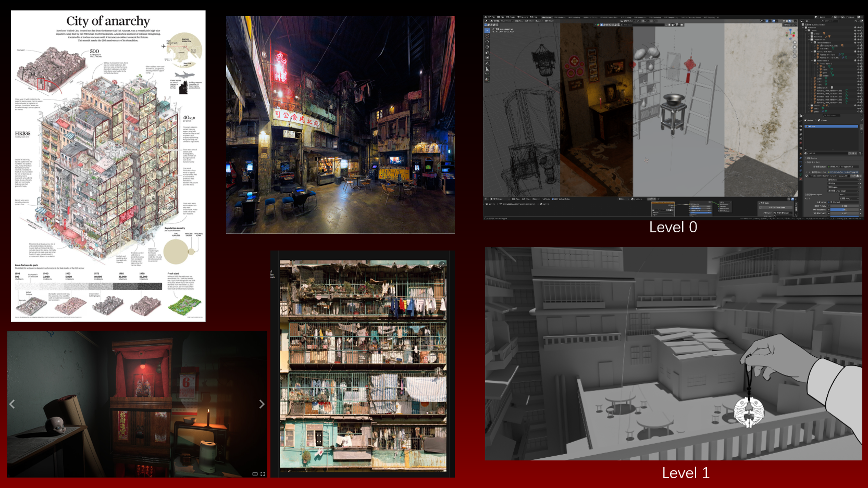
Task: Adjust the Roughness slider in material panel
Action: tap(844, 209)
